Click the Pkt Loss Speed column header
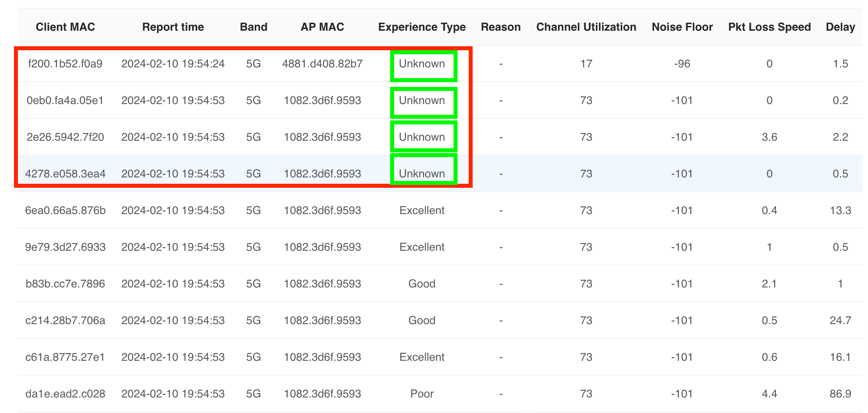 pyautogui.click(x=770, y=27)
